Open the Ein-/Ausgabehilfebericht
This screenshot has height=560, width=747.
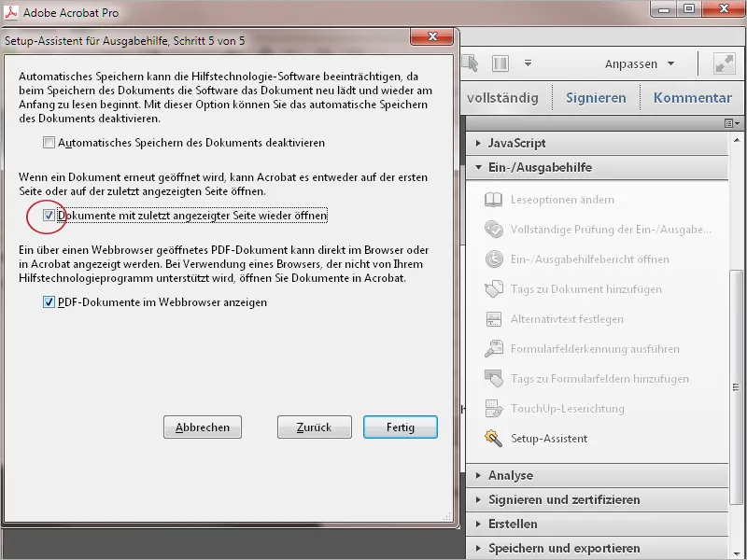coord(588,259)
